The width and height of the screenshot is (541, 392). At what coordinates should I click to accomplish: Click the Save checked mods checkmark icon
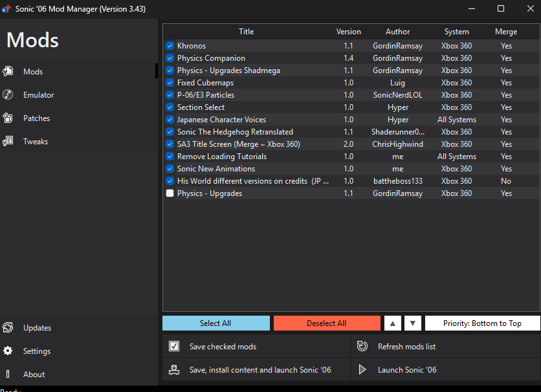click(x=174, y=346)
